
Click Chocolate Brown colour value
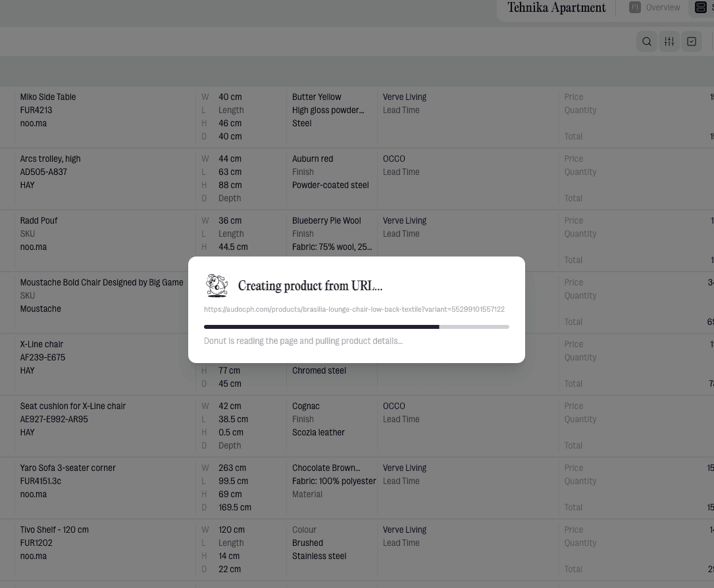[326, 468]
